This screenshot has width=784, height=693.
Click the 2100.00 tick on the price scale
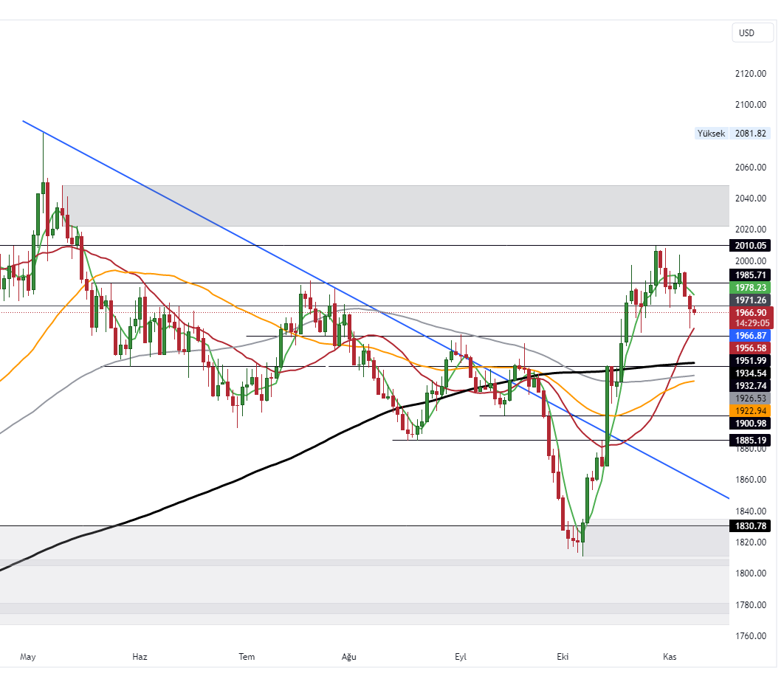pos(750,105)
